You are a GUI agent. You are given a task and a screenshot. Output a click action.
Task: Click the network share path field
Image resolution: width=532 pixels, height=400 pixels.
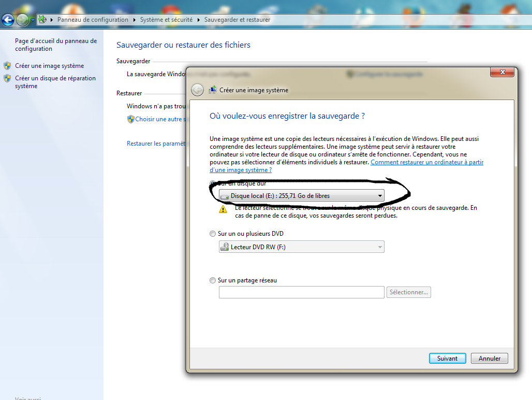click(302, 292)
